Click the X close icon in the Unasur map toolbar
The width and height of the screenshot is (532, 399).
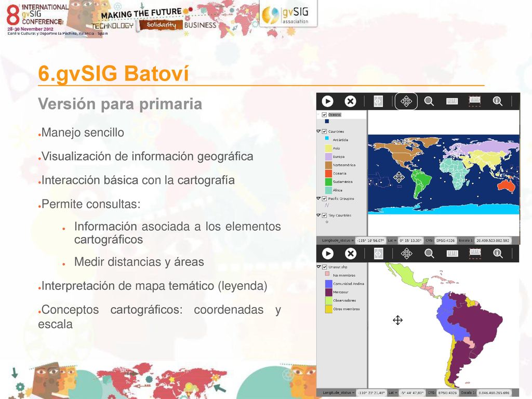tap(351, 254)
